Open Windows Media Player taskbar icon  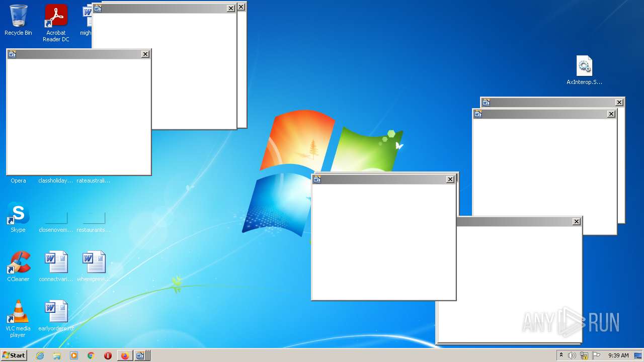(x=74, y=355)
